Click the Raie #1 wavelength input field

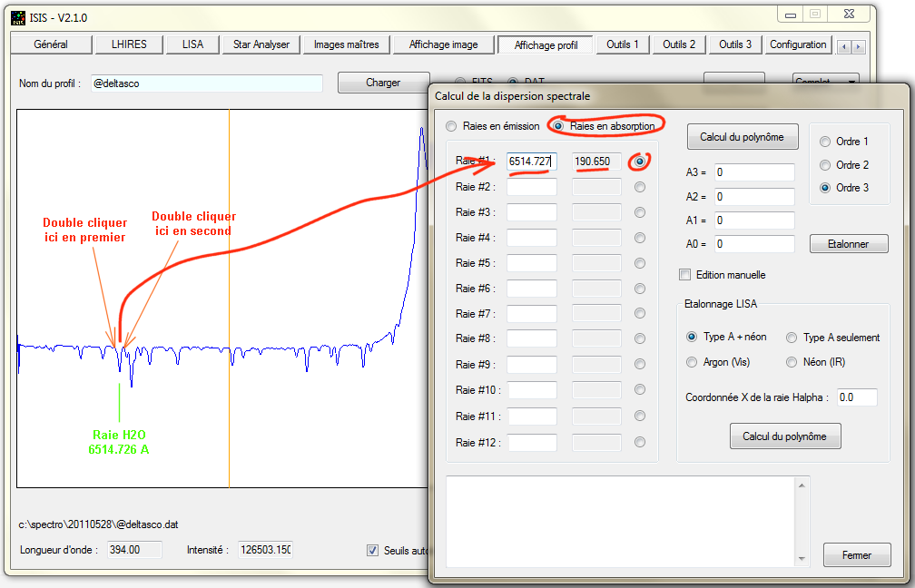[531, 162]
